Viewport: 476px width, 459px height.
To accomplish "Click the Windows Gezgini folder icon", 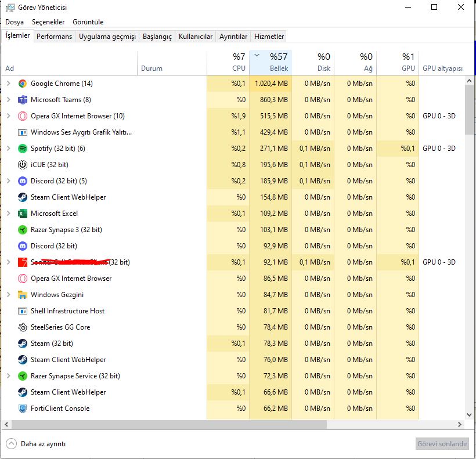I will [x=23, y=295].
